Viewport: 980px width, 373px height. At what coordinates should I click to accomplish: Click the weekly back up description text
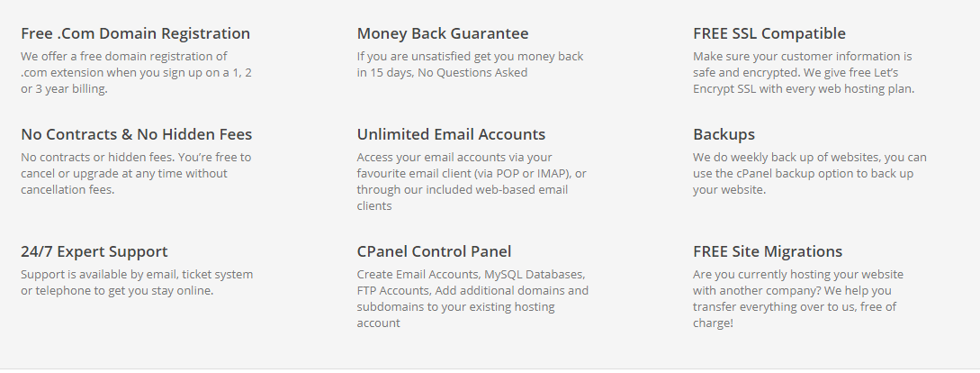(810, 173)
